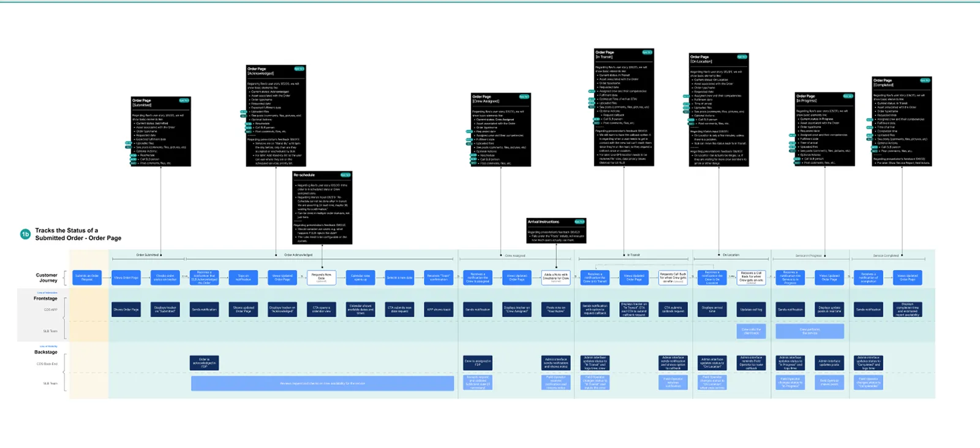This screenshot has height=448, width=980.
Task: Click the "Displays completion time" frontstage card
Action: click(x=908, y=310)
